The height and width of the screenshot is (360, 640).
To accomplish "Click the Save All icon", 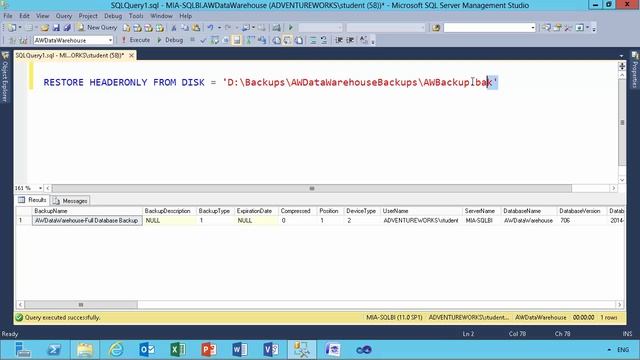I will [x=67, y=27].
